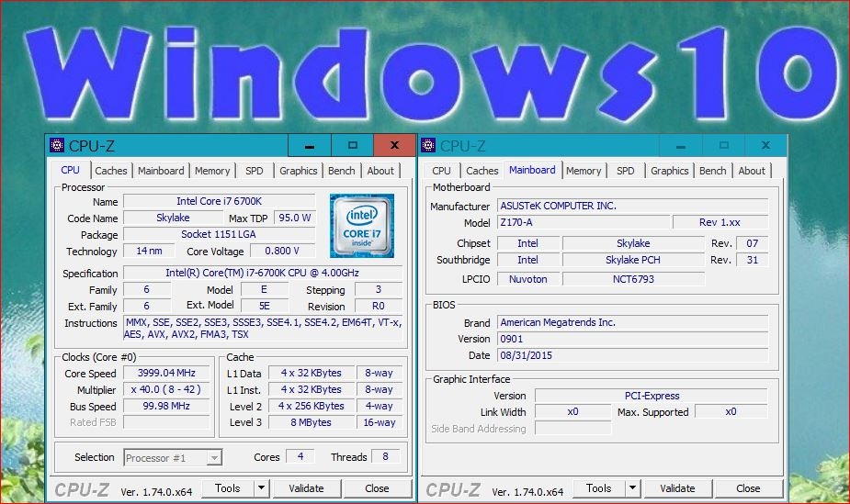Click the Technology value 14 nm

(x=149, y=251)
